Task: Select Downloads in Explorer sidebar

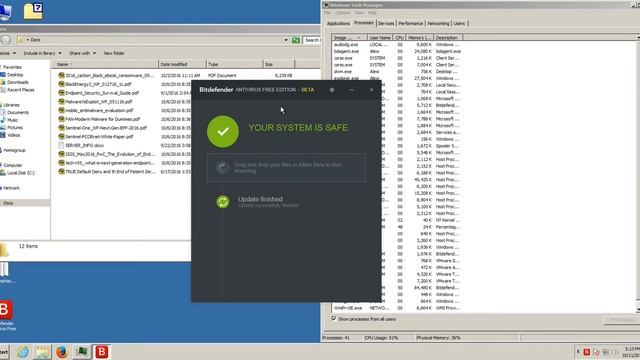Action: [18, 82]
